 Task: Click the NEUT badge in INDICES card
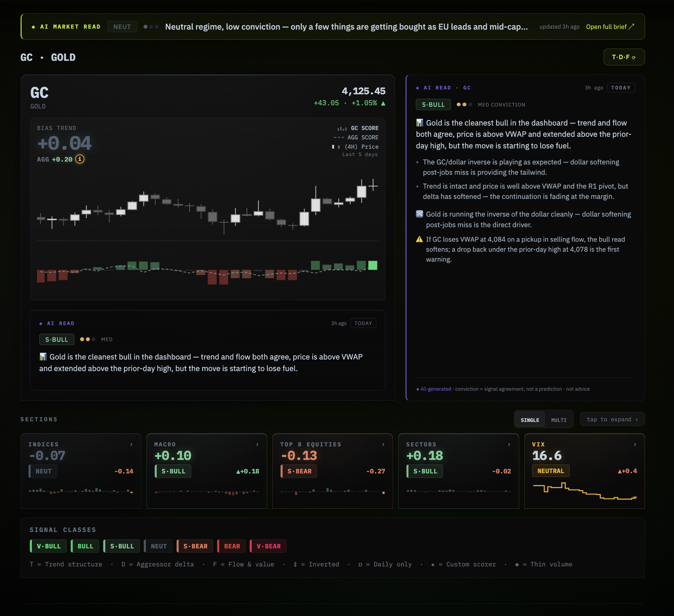[x=43, y=471]
